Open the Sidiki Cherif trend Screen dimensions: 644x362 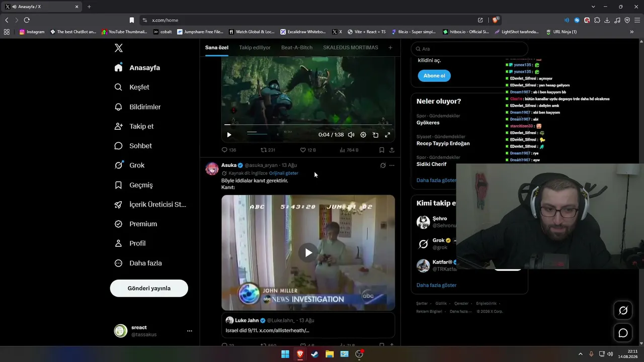tap(431, 164)
